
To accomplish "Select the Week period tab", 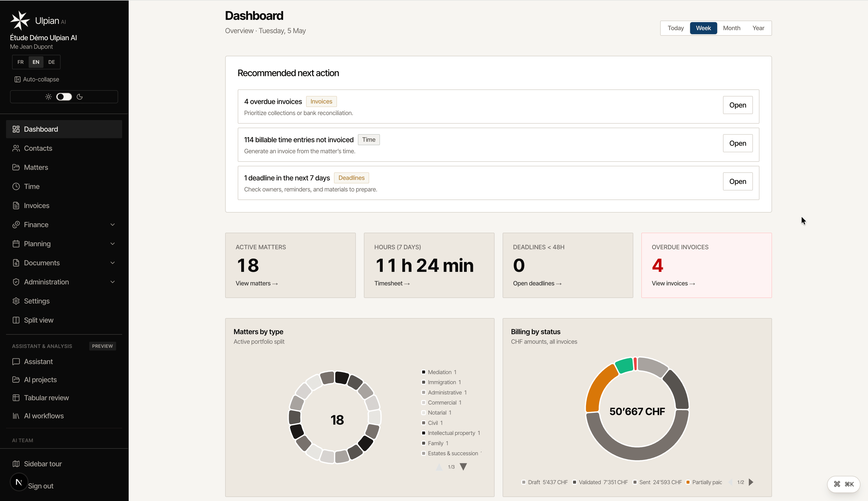I will pos(703,28).
